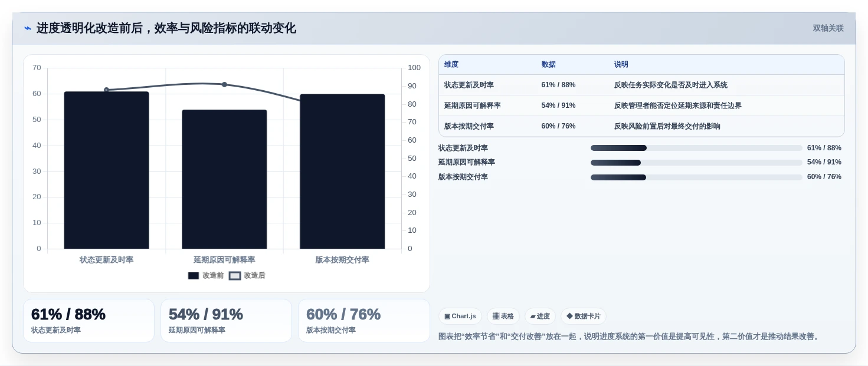The image size is (868, 366).
Task: Click the 状态更新及时率 bar in chart
Action: coord(106,170)
